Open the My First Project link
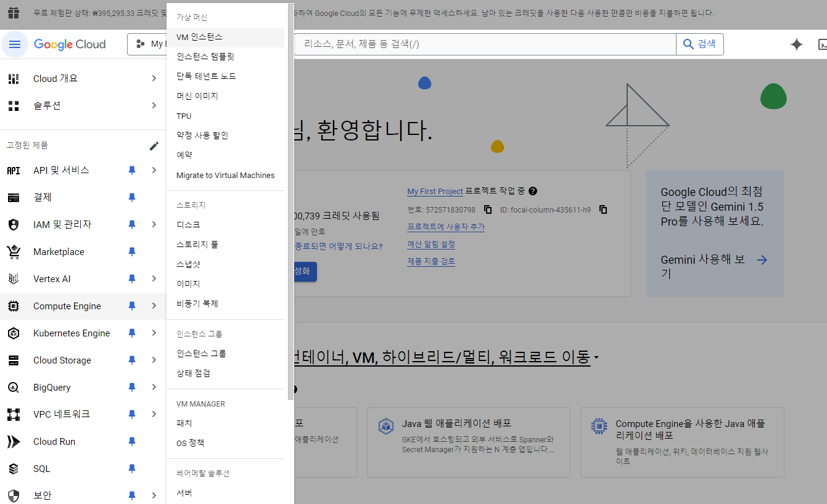Image resolution: width=827 pixels, height=504 pixels. coord(435,192)
